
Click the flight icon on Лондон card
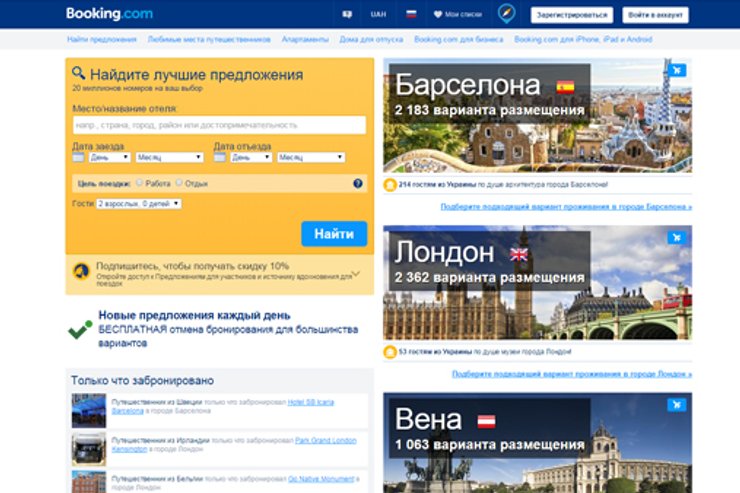click(677, 237)
